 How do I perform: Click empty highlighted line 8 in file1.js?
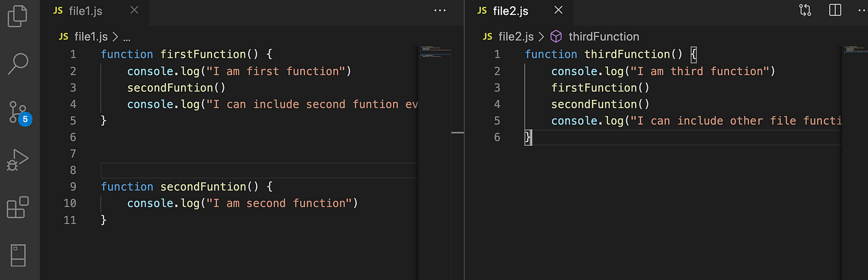coord(259,170)
